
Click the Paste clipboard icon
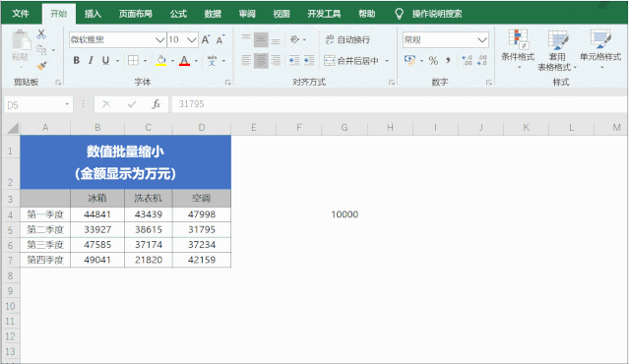(21, 40)
